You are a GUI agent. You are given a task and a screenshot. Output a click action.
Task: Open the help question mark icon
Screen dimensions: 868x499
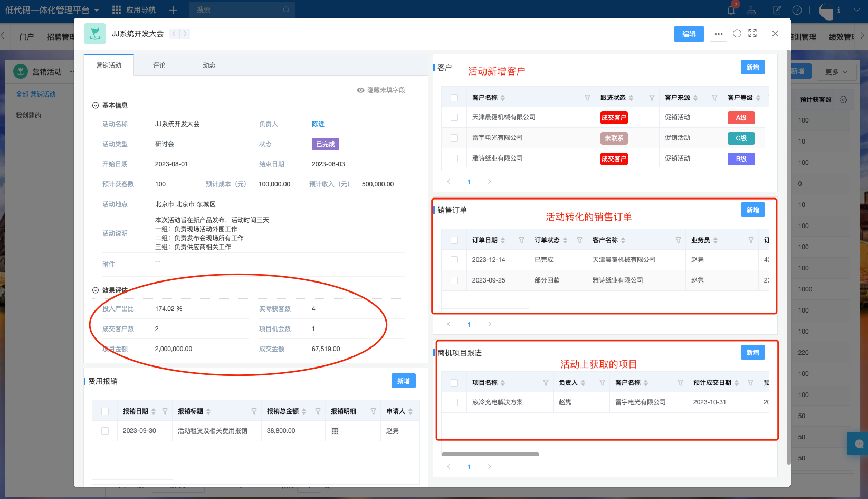click(x=797, y=10)
